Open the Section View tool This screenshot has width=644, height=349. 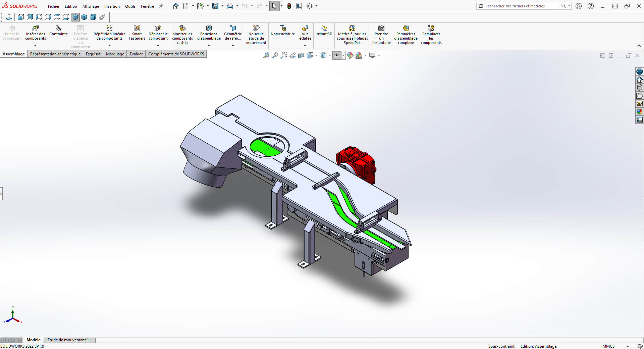click(x=301, y=55)
